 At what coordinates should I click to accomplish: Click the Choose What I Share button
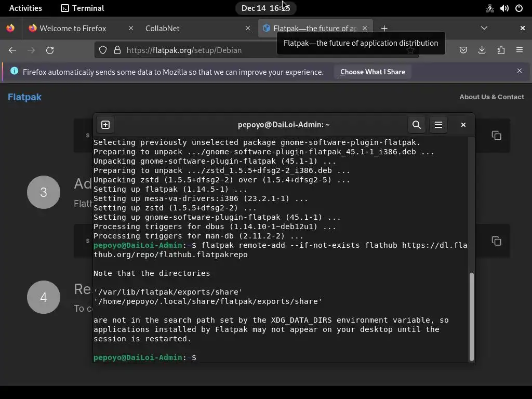tap(373, 72)
